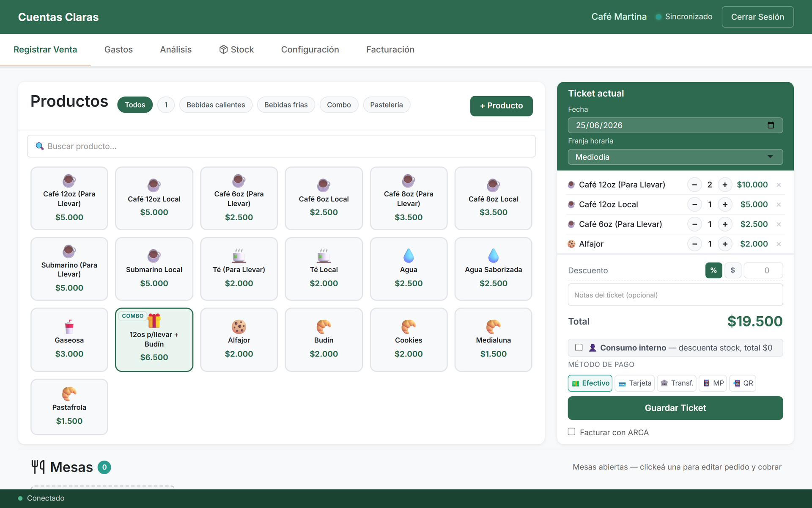812x508 pixels.
Task: Click the + Producto button
Action: click(502, 106)
